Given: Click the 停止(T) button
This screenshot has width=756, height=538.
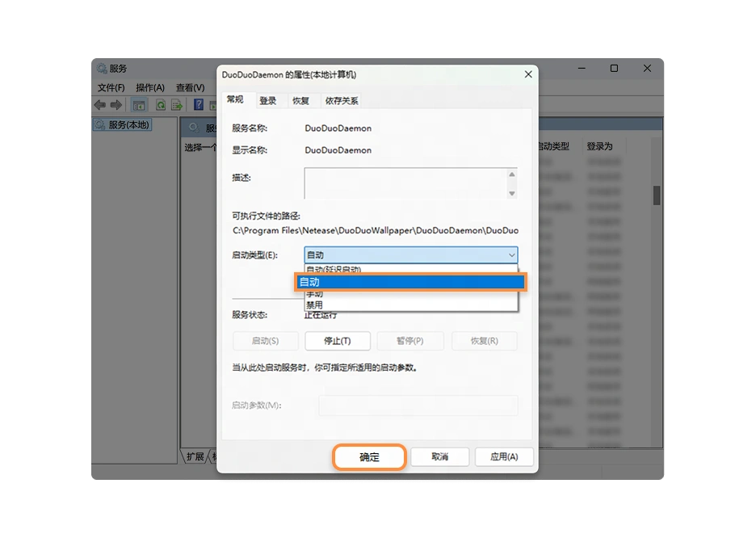Looking at the screenshot, I should [338, 341].
